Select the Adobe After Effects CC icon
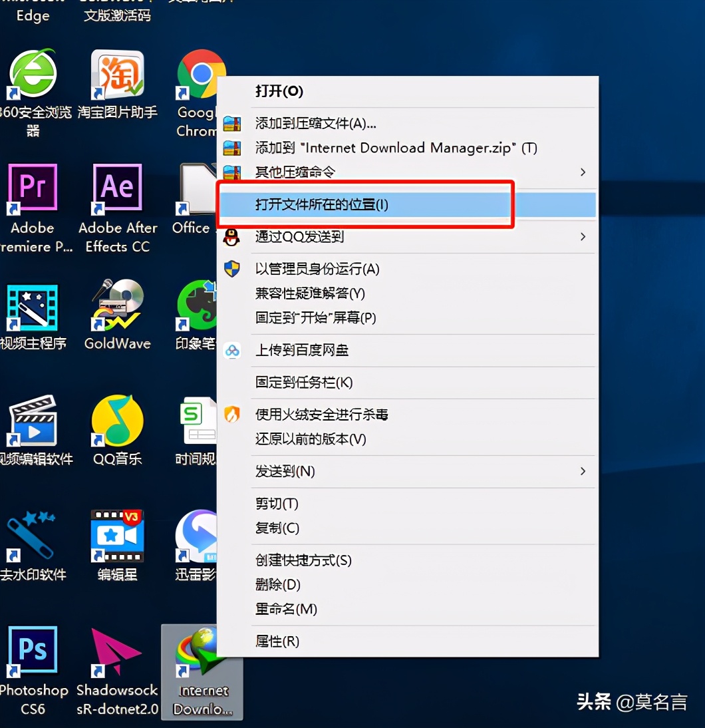This screenshot has width=705, height=728. [x=118, y=189]
